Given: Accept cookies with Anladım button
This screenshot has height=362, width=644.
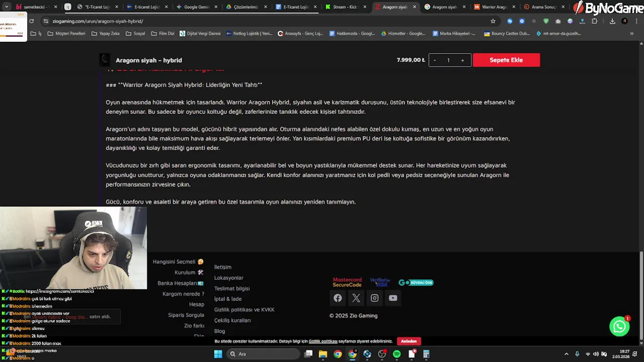Looking at the screenshot, I should tap(409, 341).
